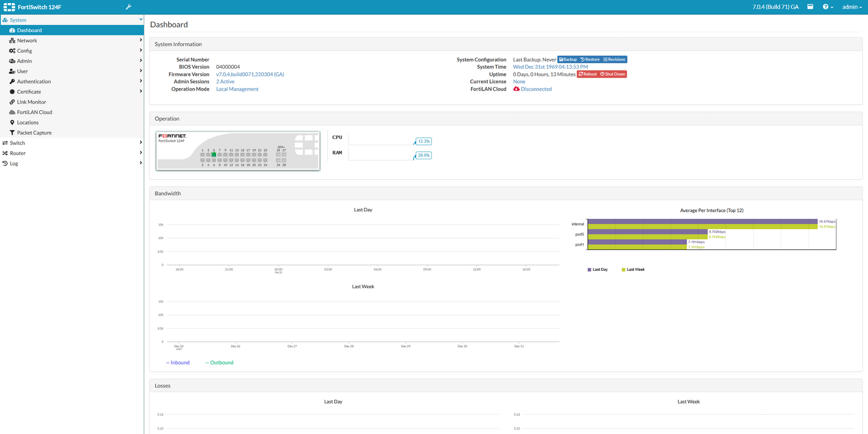Click the FortiLAN Cloud sidebar cloud icon
Image resolution: width=868 pixels, height=434 pixels.
pos(12,112)
